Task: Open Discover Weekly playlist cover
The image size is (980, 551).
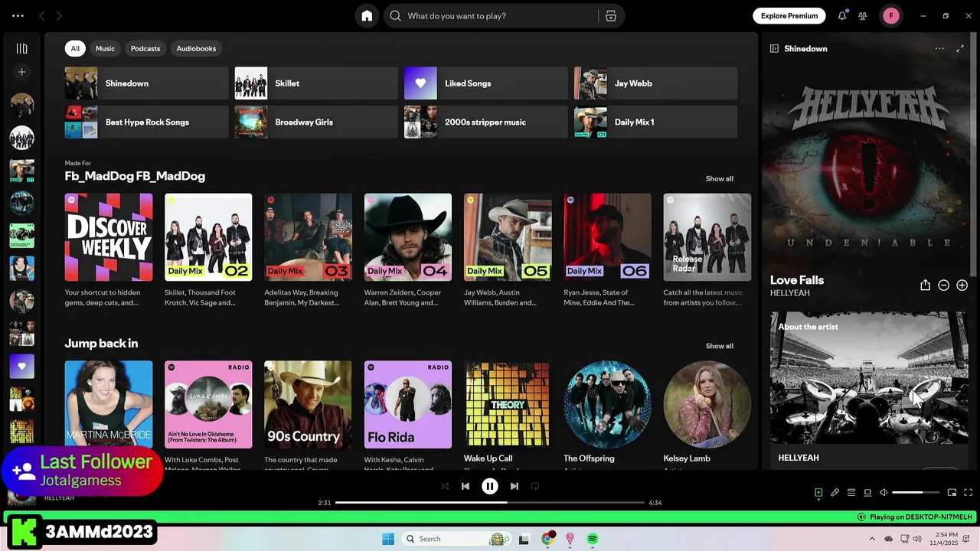Action: [x=109, y=237]
